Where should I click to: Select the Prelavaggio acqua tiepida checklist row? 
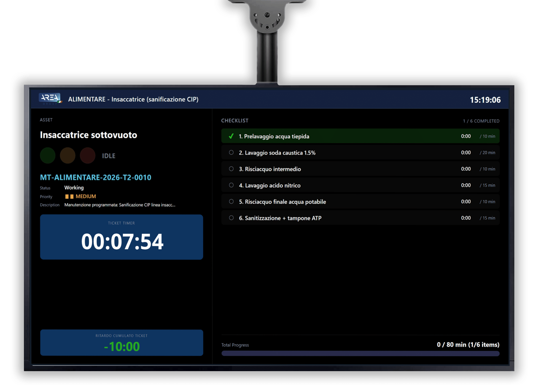pos(360,136)
